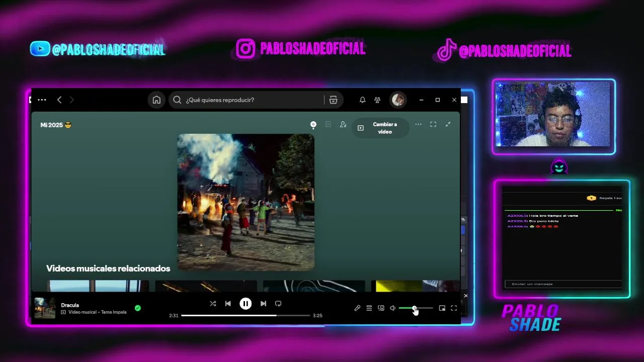Skip to the previous track

pos(228,304)
